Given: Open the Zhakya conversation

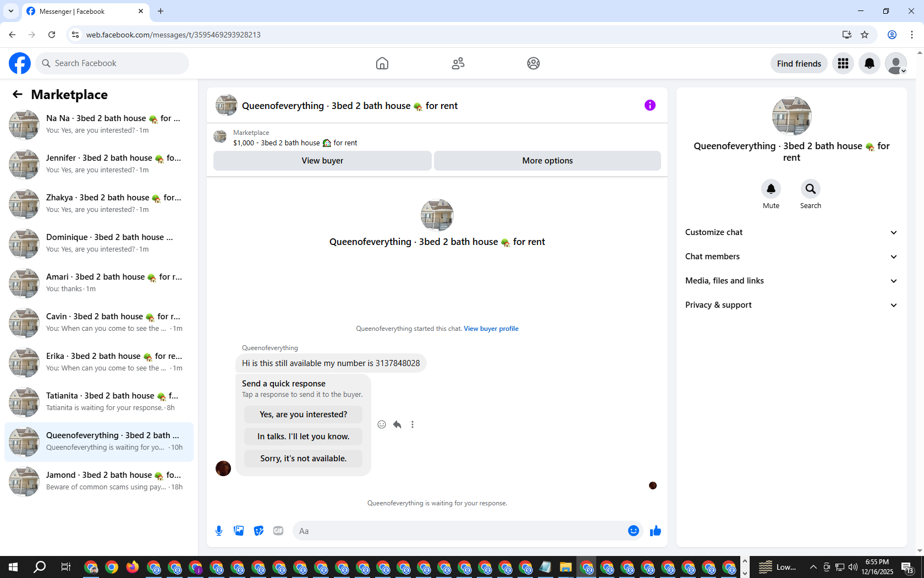Looking at the screenshot, I should 99,204.
